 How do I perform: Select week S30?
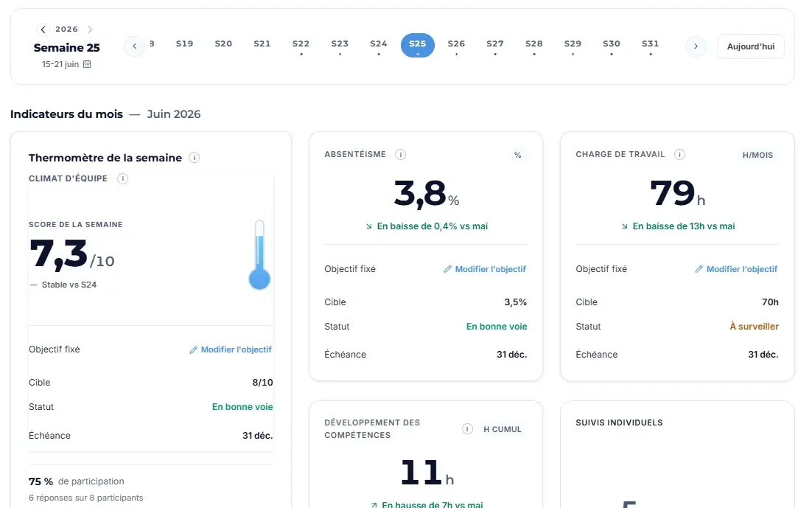(x=612, y=46)
